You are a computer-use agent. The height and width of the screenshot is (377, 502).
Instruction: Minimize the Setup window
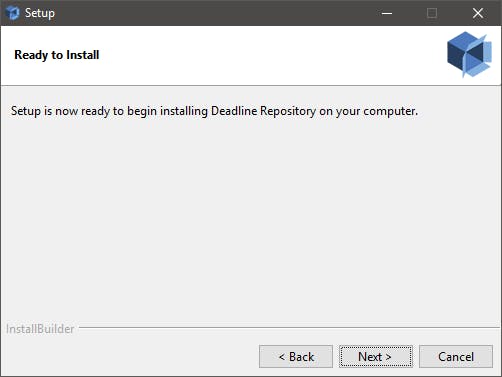pos(387,13)
